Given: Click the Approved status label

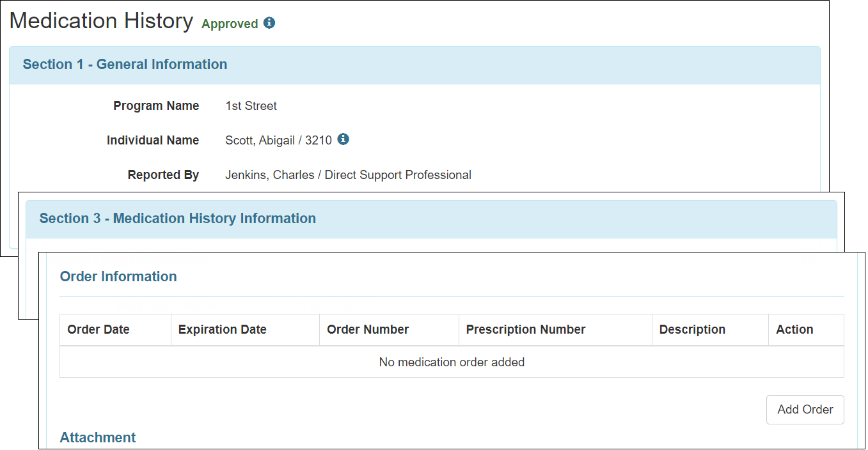Looking at the screenshot, I should click(230, 24).
